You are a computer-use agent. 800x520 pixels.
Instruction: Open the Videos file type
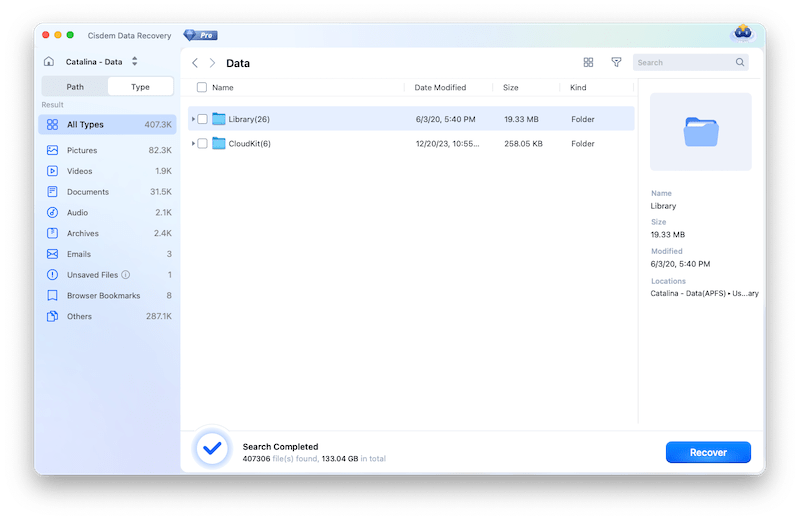point(80,171)
